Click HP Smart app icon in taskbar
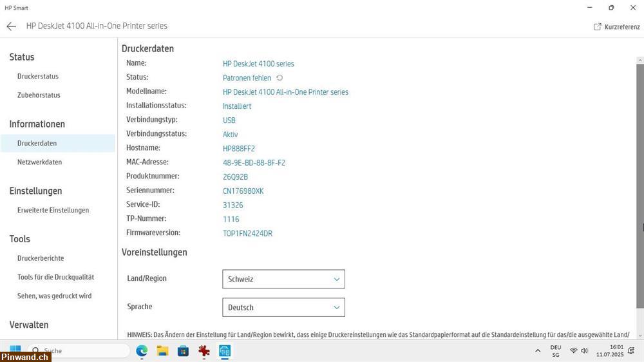Viewport: 644px width, 362px height. point(225,350)
